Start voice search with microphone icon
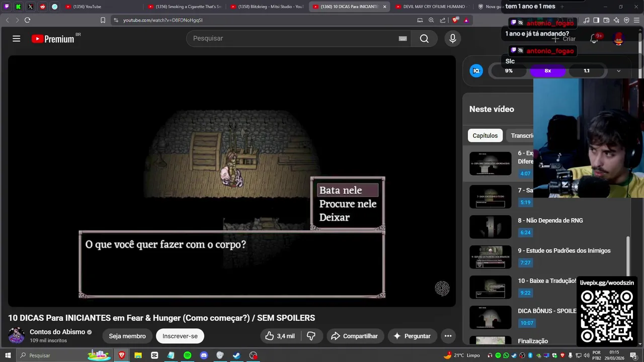 point(453,39)
